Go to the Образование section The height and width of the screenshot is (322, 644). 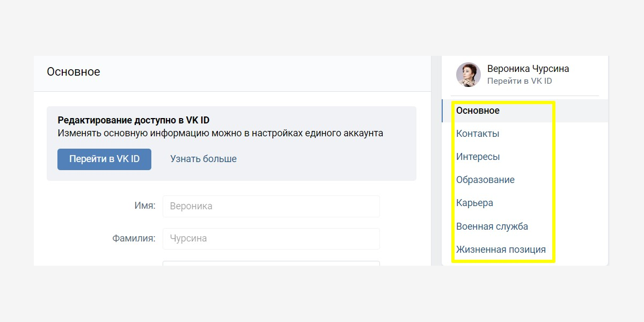point(485,180)
